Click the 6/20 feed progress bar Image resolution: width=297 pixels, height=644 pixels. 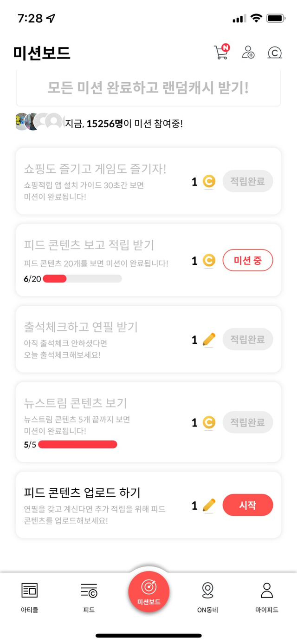point(82,279)
